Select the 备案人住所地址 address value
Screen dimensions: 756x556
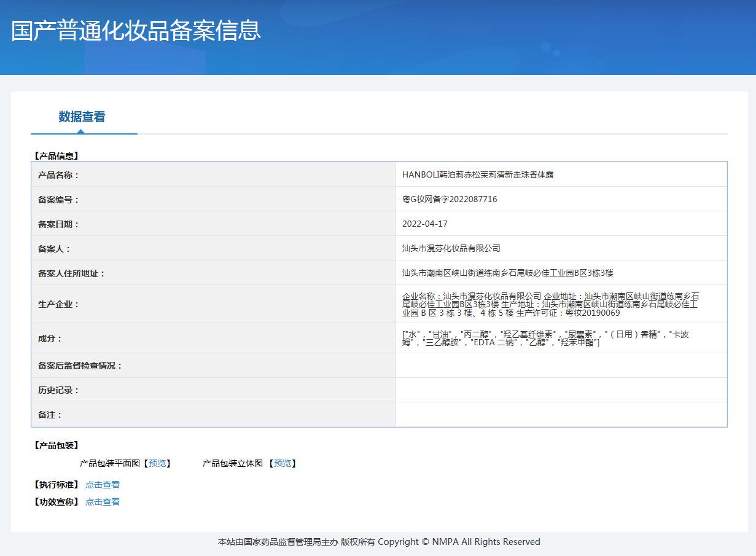508,273
